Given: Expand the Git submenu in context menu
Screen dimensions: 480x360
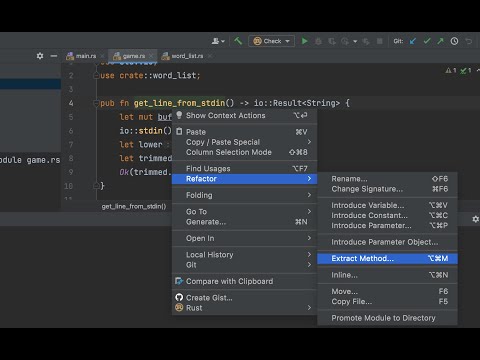Looking at the screenshot, I should tap(244, 265).
